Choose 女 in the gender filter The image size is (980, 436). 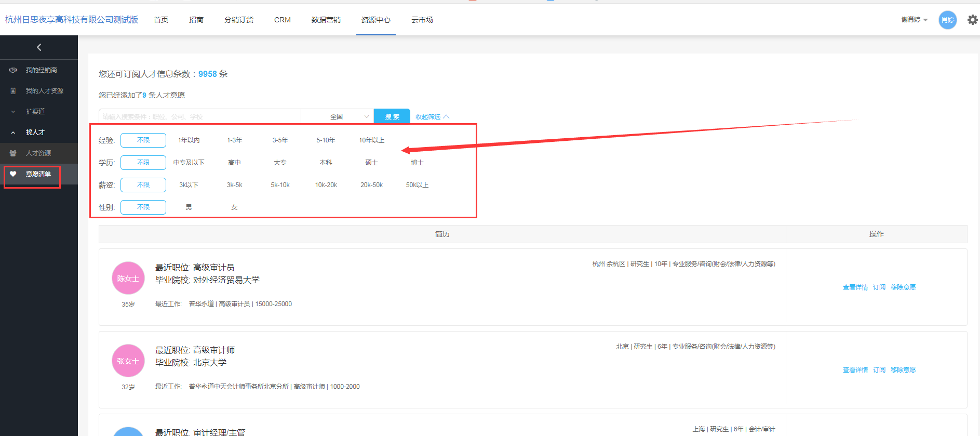tap(234, 207)
